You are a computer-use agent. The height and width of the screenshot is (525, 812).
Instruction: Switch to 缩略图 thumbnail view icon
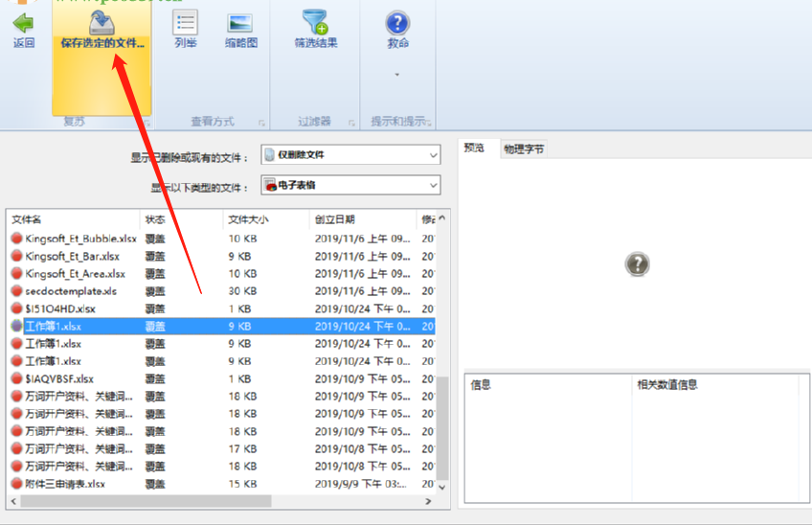[x=240, y=23]
